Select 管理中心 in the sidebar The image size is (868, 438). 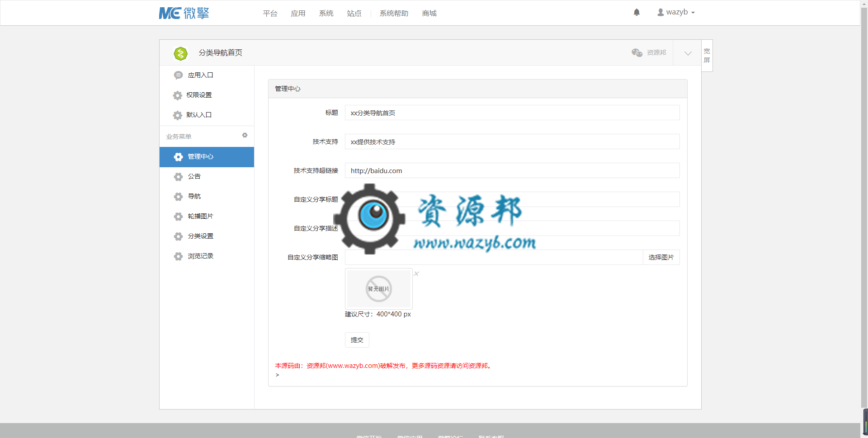207,157
